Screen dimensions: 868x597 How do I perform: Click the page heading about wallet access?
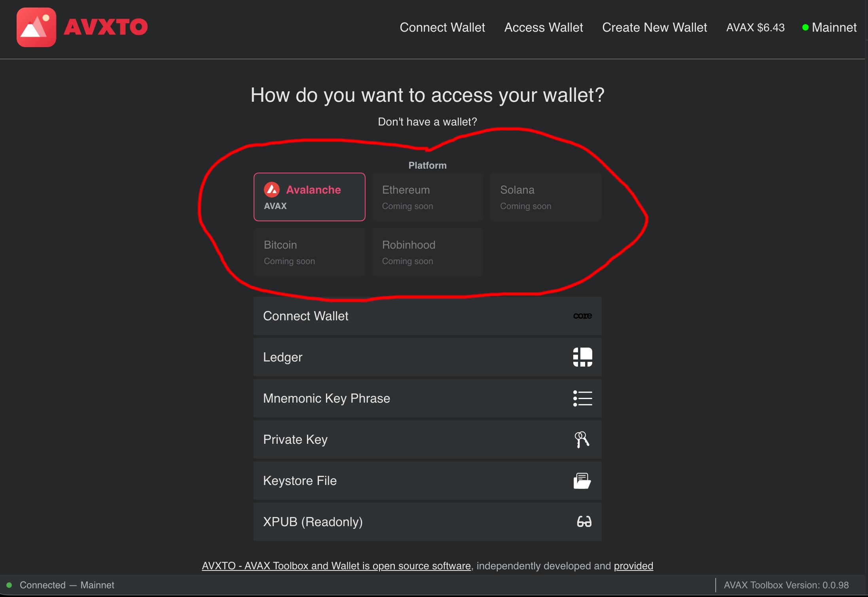coord(427,95)
